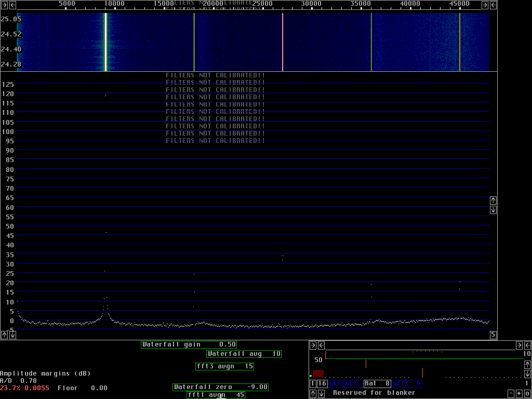This screenshot has height=399, width=532.
Task: Click the lowest red marker in the blanker graph
Action: (422, 372)
